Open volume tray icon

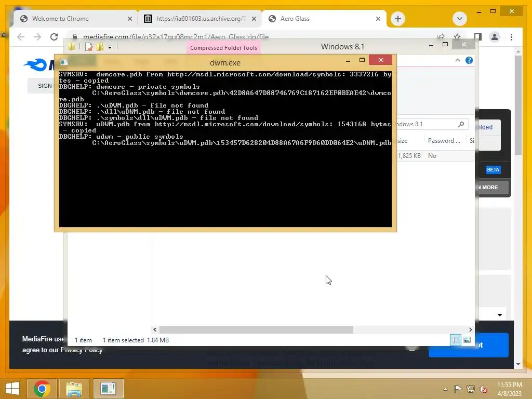coord(483,389)
